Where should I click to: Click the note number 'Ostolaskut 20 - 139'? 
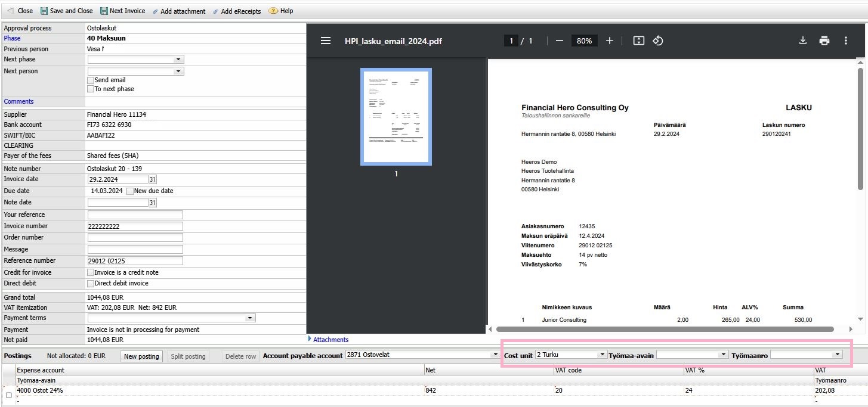coord(115,169)
